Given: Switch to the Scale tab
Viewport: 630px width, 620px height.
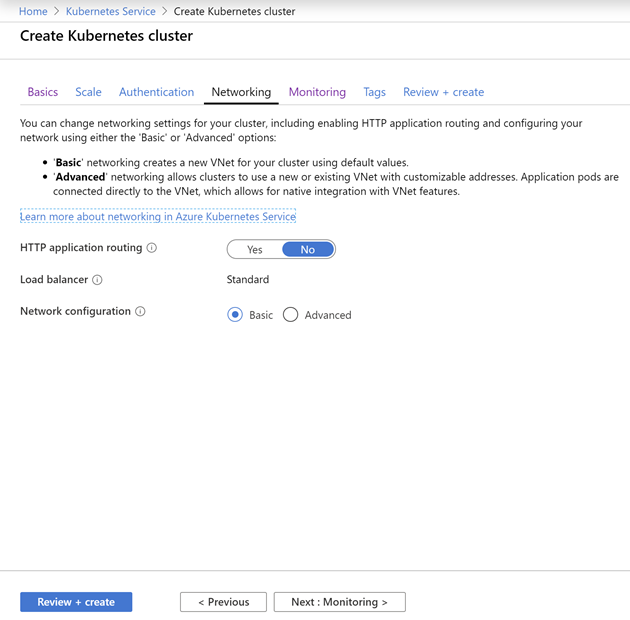Looking at the screenshot, I should (x=88, y=92).
